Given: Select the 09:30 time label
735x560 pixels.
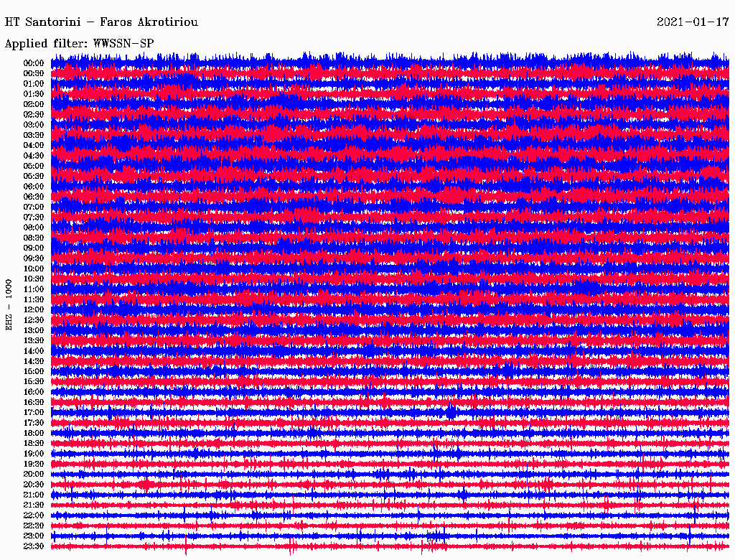Looking at the screenshot, I should (34, 258).
